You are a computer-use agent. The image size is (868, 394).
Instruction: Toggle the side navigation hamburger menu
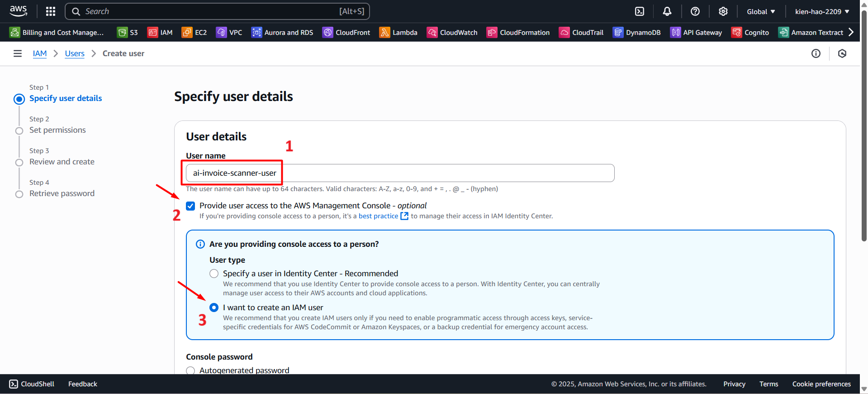pos(18,53)
